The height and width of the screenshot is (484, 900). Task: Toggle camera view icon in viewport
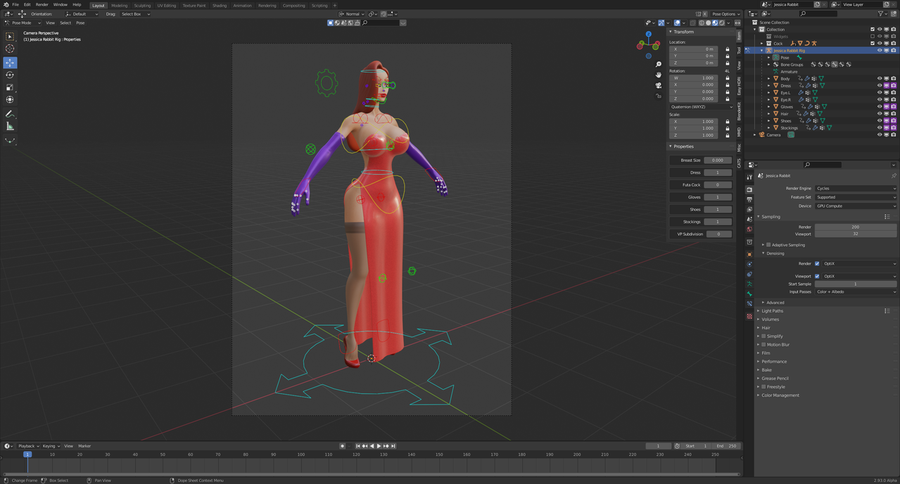658,85
